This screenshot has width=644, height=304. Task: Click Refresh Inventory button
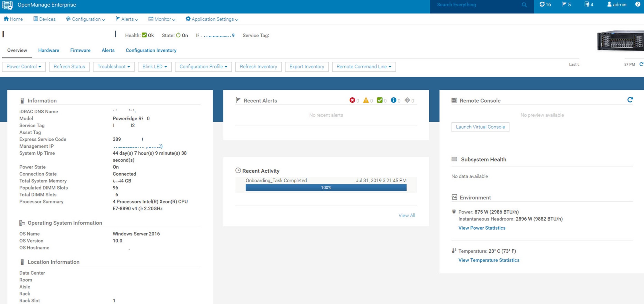tap(258, 67)
